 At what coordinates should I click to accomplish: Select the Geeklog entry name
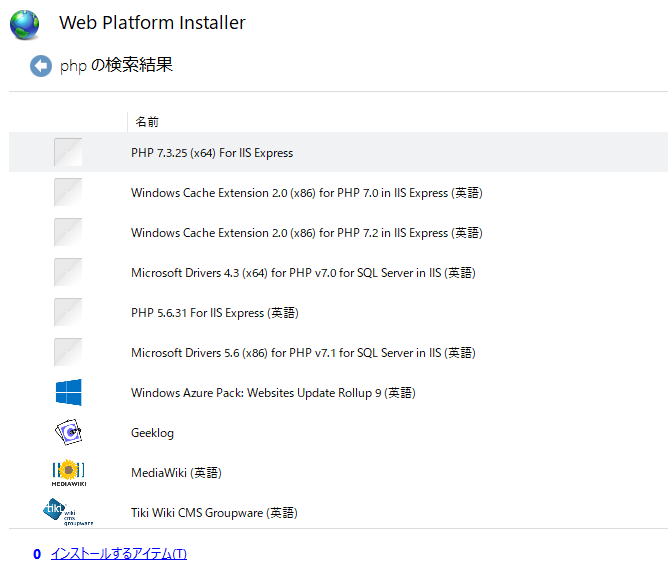click(x=152, y=433)
